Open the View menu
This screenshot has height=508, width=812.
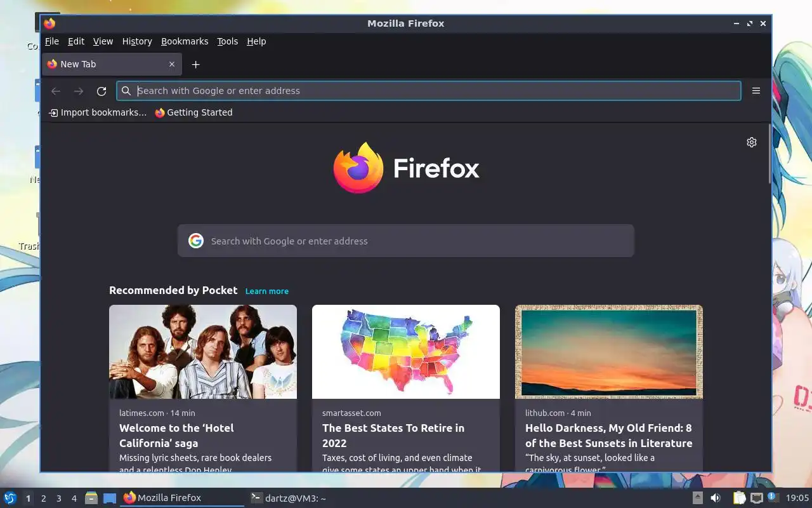point(103,41)
